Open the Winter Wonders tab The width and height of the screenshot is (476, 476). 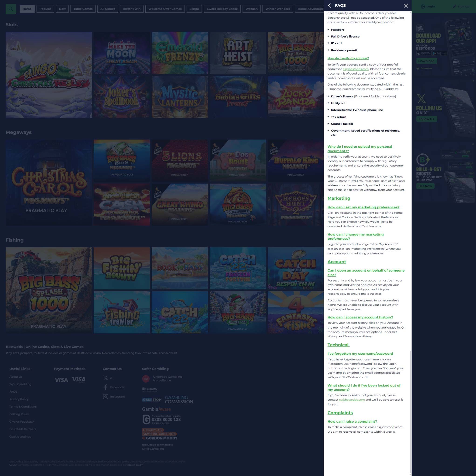[x=277, y=9]
